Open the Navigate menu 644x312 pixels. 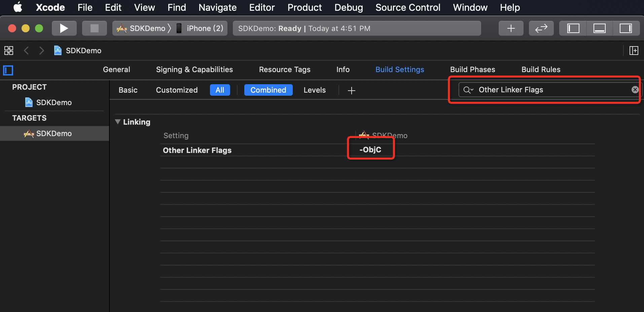pyautogui.click(x=217, y=7)
